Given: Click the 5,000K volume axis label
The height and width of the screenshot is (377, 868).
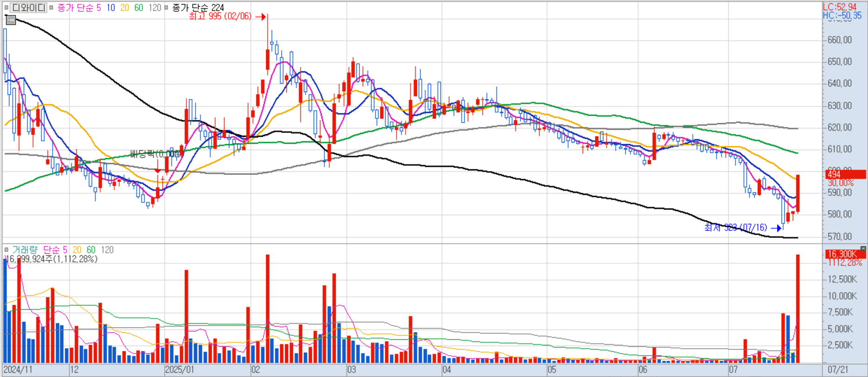Looking at the screenshot, I should pos(840,329).
